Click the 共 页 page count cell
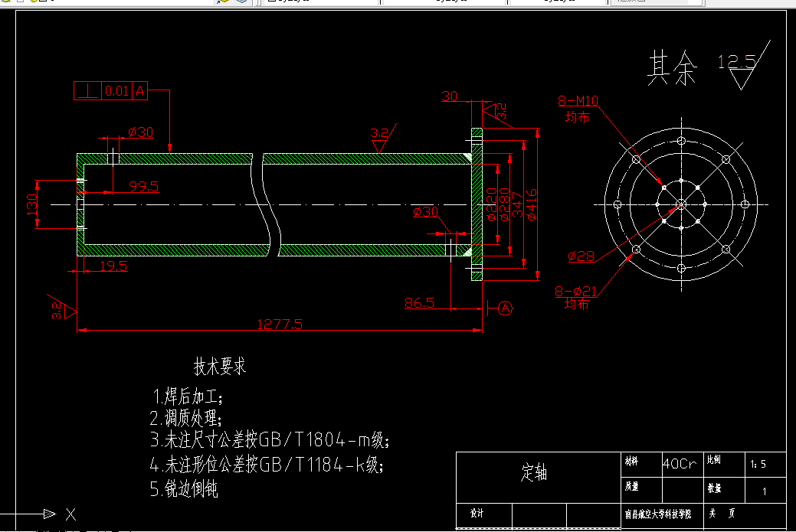The image size is (796, 532). pyautogui.click(x=722, y=513)
